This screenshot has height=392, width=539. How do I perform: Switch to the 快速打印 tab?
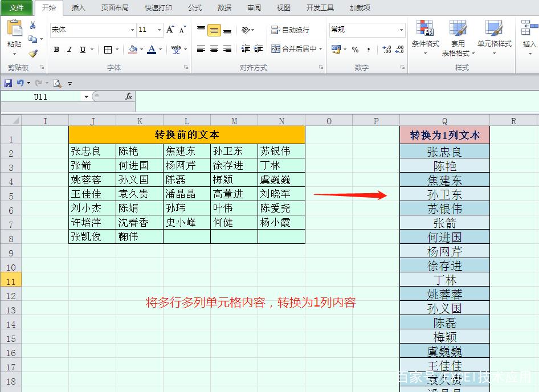[158, 7]
